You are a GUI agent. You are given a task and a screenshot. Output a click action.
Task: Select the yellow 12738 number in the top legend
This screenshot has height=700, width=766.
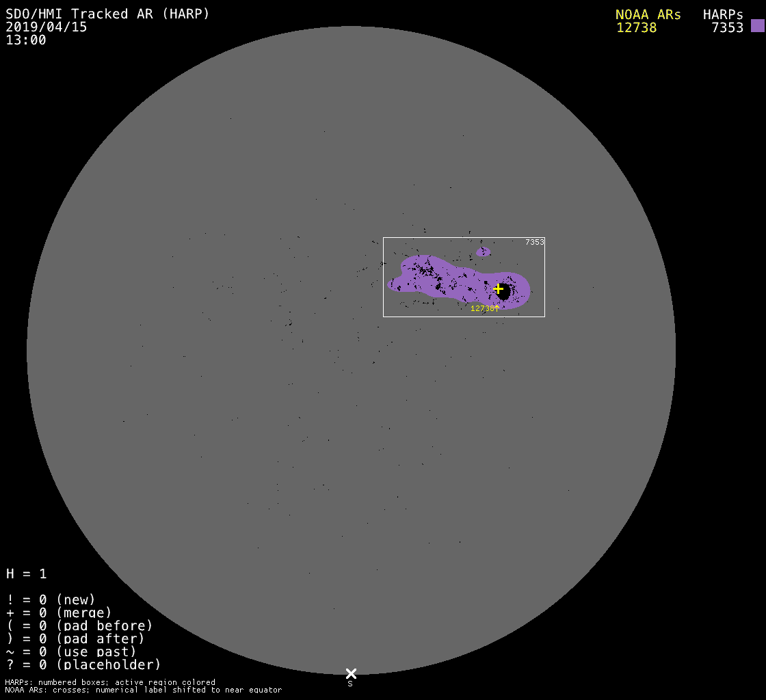point(636,28)
